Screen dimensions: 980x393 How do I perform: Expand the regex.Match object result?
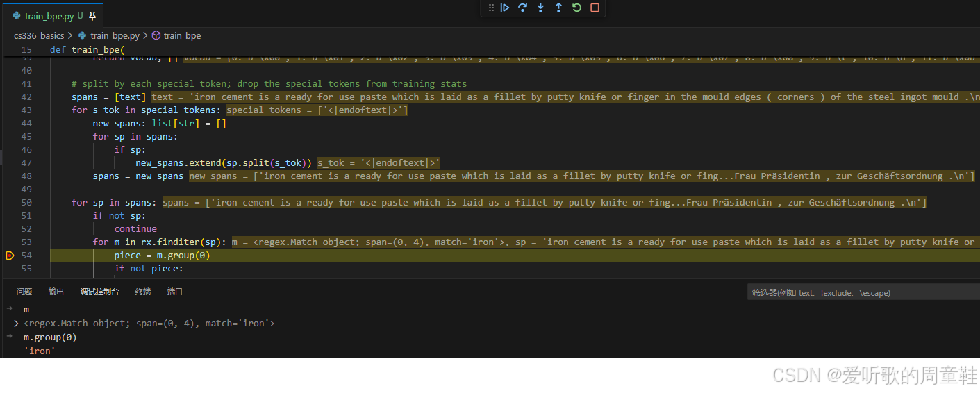click(16, 324)
